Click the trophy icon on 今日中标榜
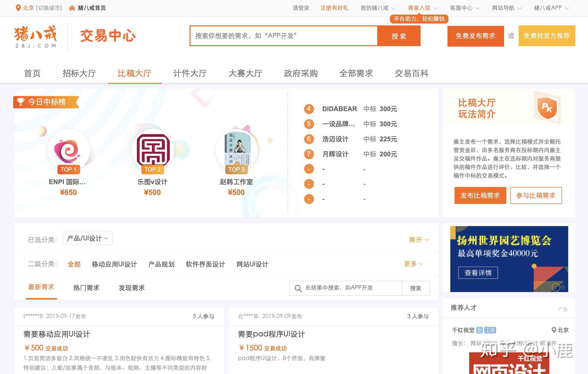 click(x=21, y=102)
